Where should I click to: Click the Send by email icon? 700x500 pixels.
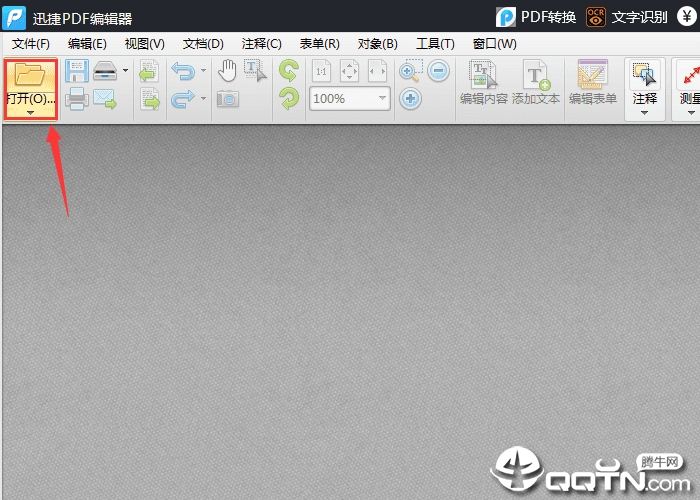tap(105, 99)
